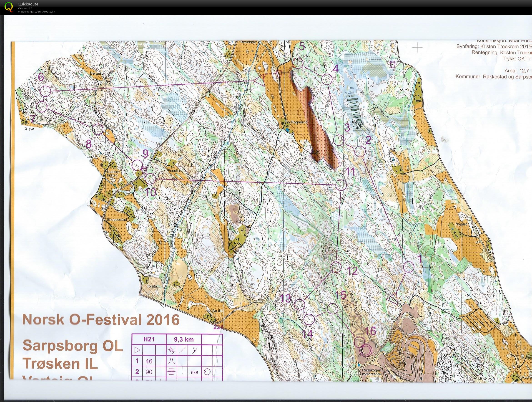Screen dimensions: 532x402
Task: Select control circle 12 on the map
Action: coord(336,267)
